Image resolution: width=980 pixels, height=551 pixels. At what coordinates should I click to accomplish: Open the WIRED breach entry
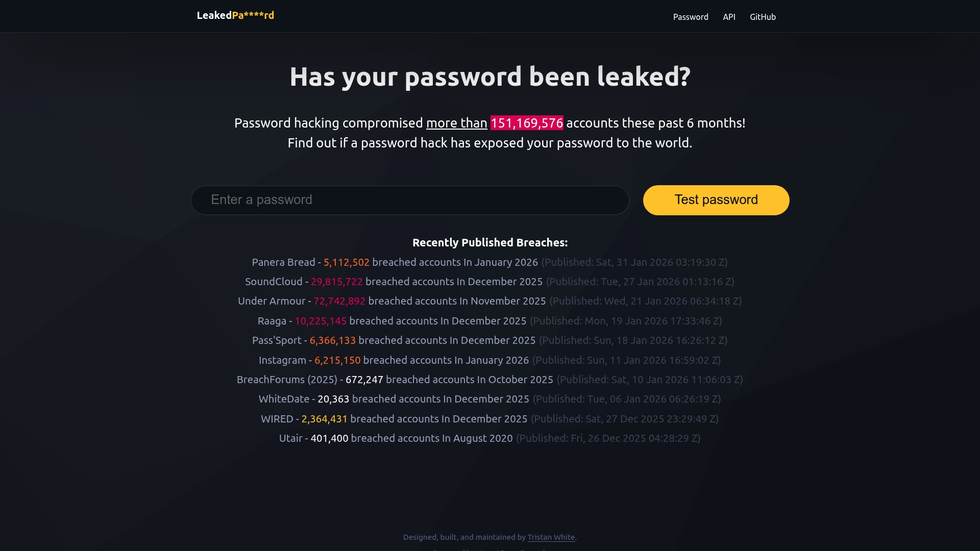pos(394,418)
